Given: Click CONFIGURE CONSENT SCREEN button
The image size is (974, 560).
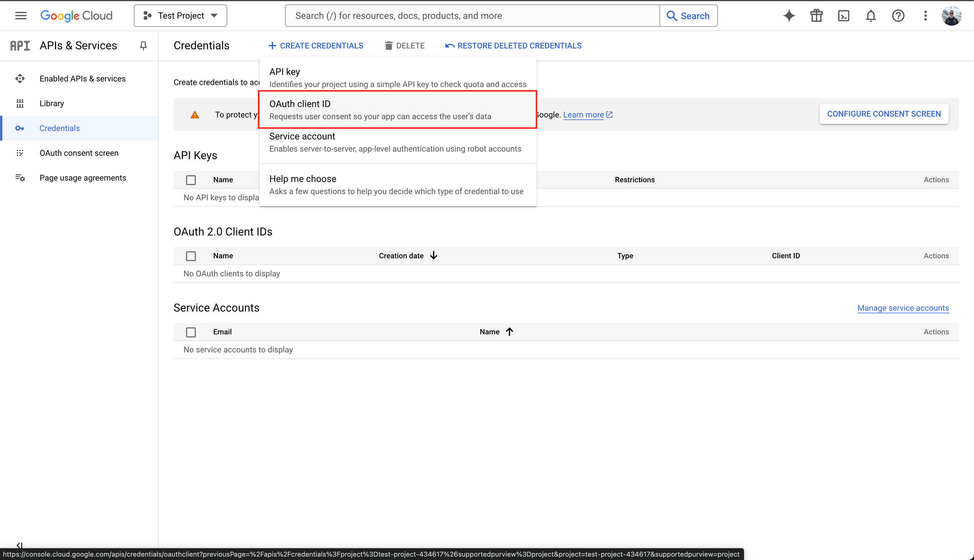Looking at the screenshot, I should [x=884, y=114].
